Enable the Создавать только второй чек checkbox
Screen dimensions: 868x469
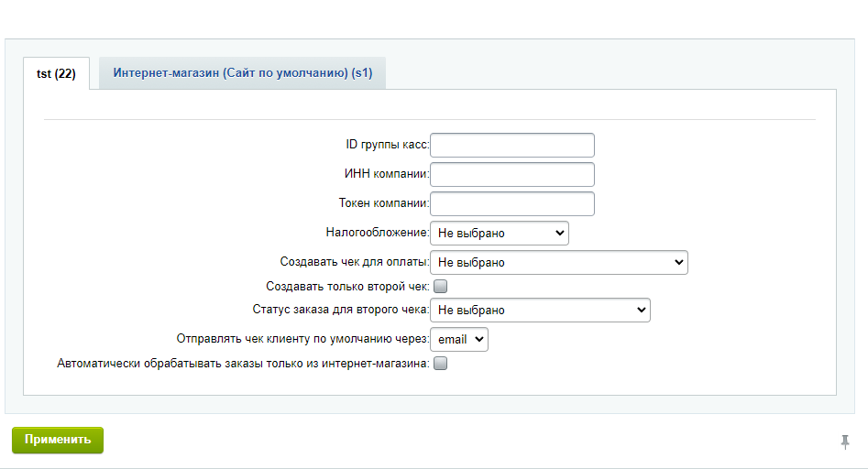(x=441, y=287)
